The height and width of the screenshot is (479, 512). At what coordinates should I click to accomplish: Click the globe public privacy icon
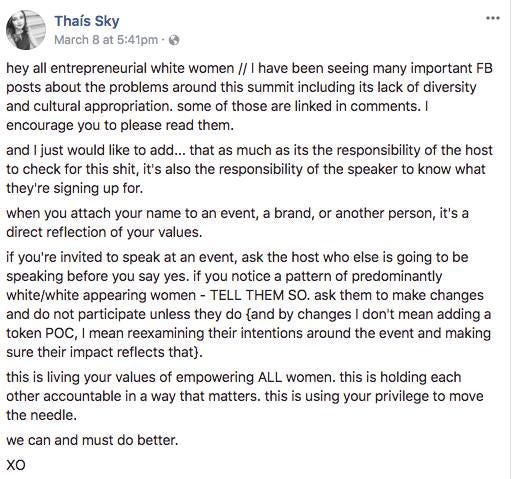pyautogui.click(x=174, y=40)
